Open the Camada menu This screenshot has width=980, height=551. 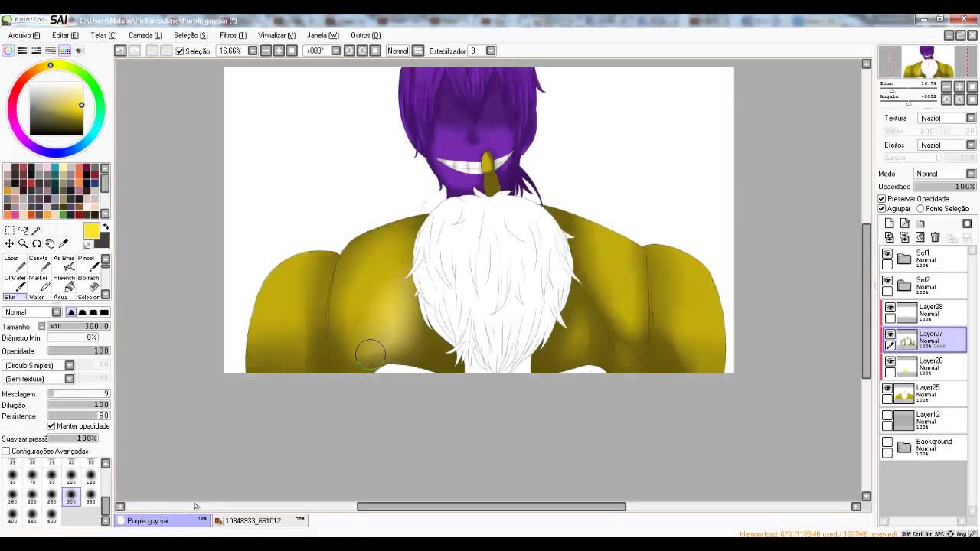pos(145,35)
